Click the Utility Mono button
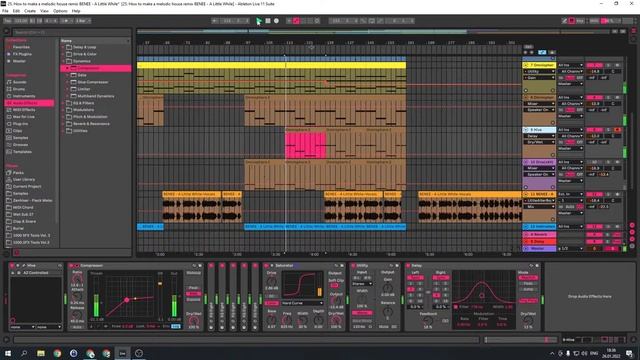This screenshot has height=360, width=640. click(x=362, y=313)
